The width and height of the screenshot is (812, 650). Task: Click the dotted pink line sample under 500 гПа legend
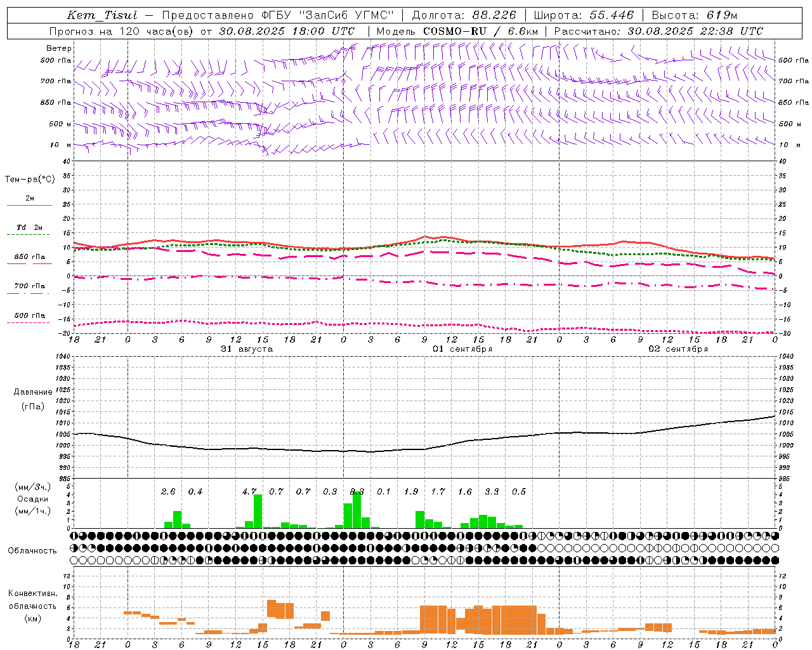click(29, 323)
